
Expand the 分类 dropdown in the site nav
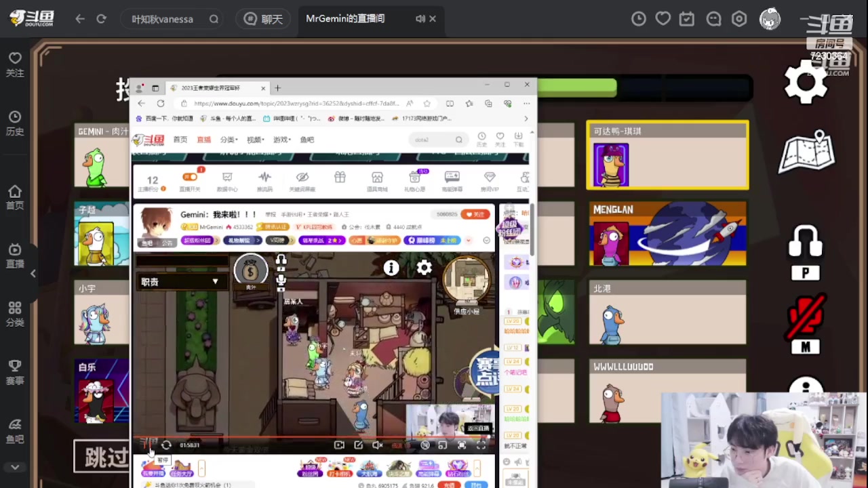click(229, 140)
